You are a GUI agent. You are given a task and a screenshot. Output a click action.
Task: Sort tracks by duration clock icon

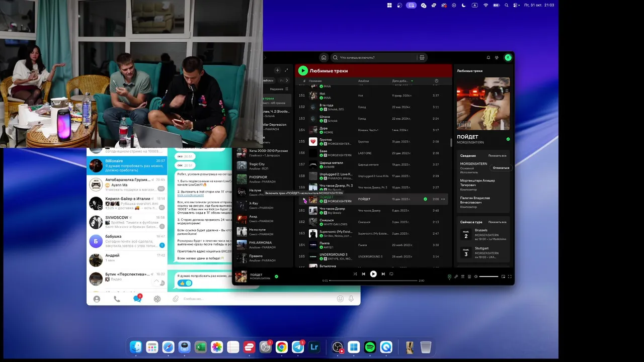(436, 81)
